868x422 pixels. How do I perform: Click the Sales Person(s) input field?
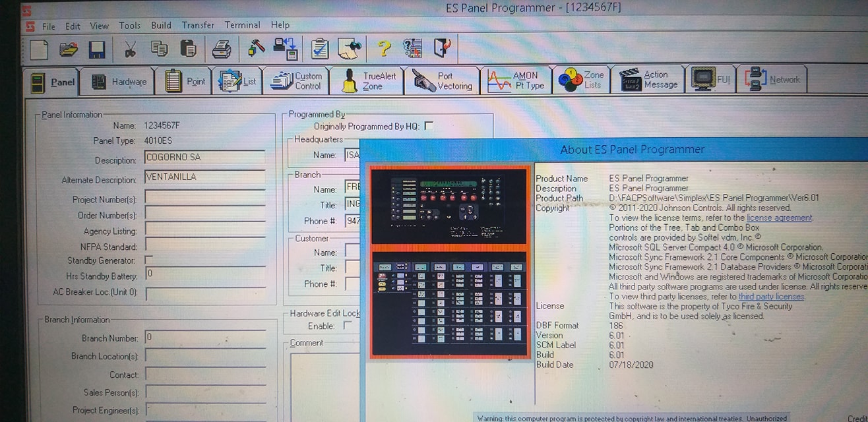pyautogui.click(x=205, y=392)
